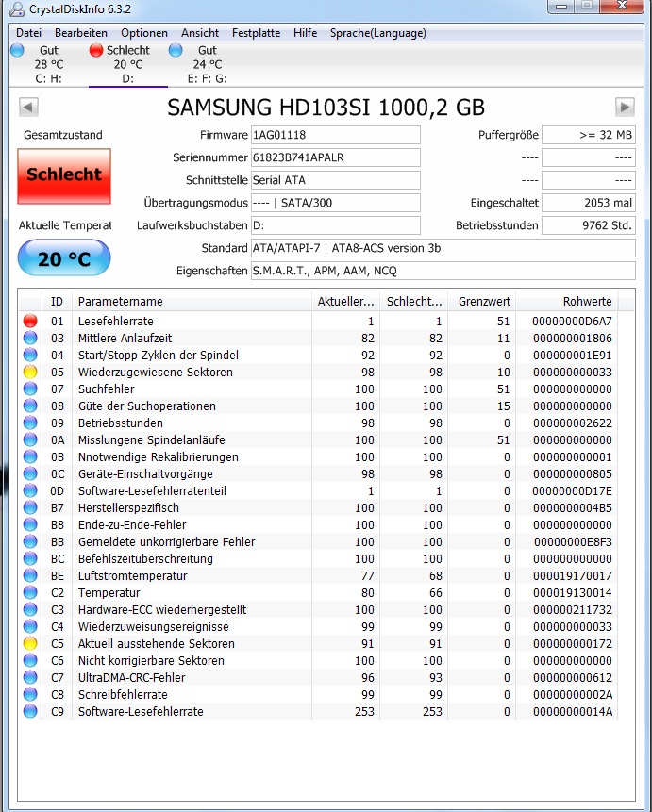
Task: Click blue status icon of Befehlszeitüberschreitung
Action: (x=30, y=558)
